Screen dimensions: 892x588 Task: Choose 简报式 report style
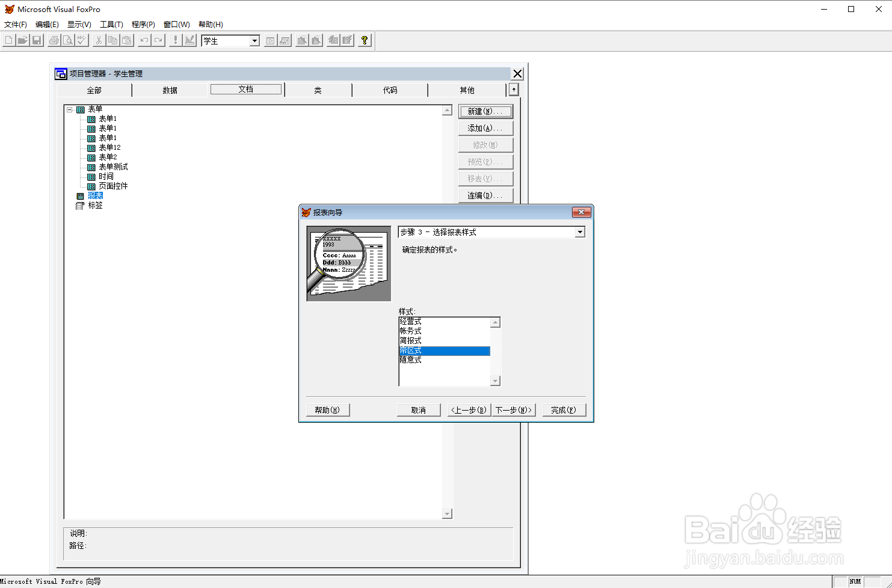[444, 341]
